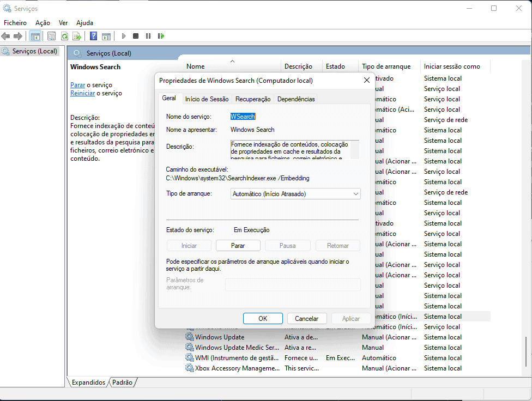Select the Xbox Accessory Manageme... row
This screenshot has width=532, height=401.
337,368
